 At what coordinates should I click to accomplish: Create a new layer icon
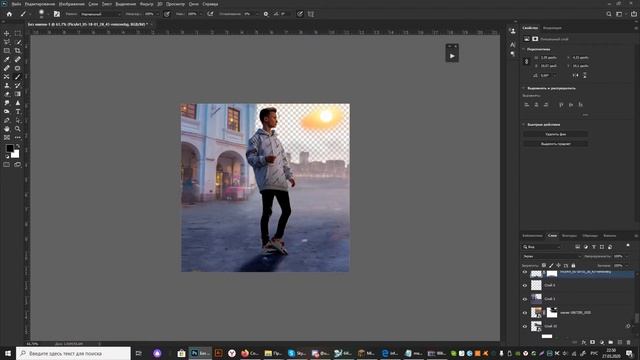coord(620,342)
